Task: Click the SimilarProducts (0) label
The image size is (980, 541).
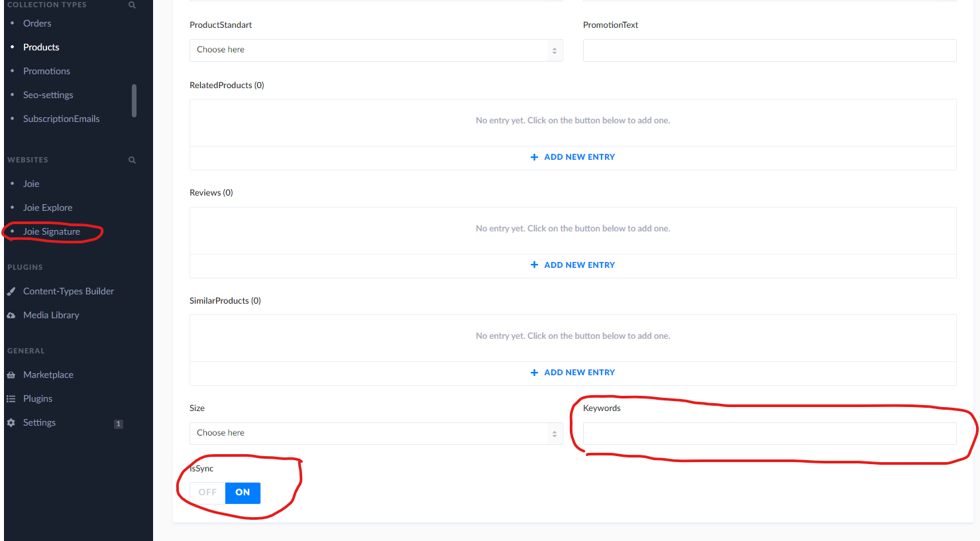Action: (x=225, y=300)
